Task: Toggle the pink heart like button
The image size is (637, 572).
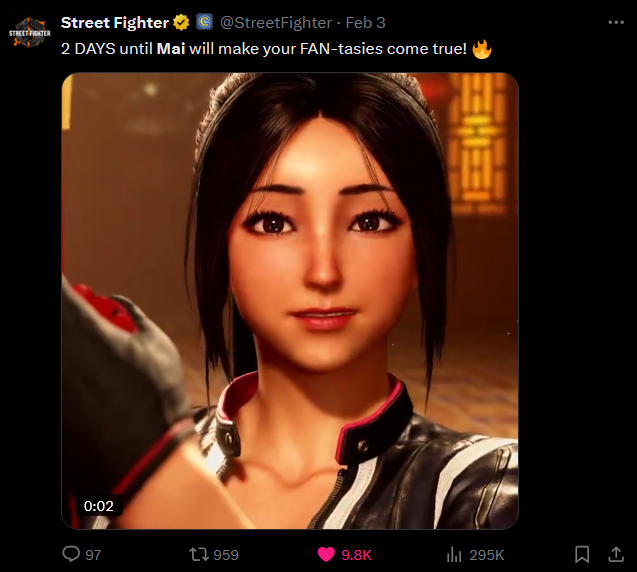Action: point(326,555)
